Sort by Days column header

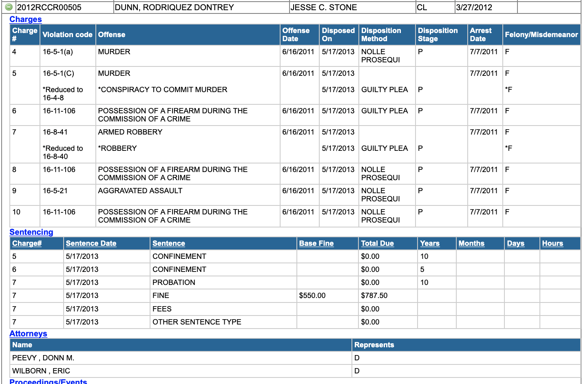pos(516,243)
